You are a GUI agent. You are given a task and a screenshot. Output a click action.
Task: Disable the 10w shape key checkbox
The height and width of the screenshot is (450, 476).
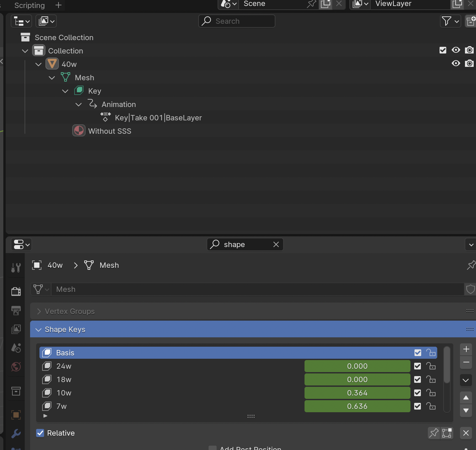[x=418, y=393]
